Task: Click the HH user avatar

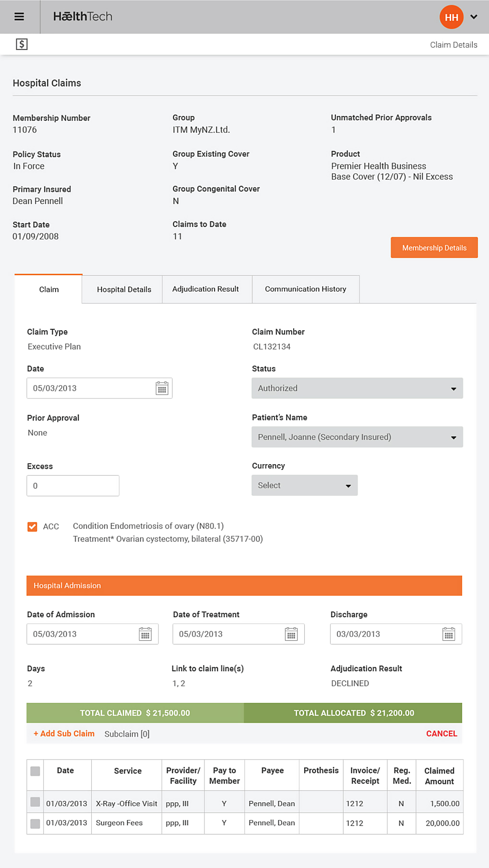Action: click(x=451, y=17)
